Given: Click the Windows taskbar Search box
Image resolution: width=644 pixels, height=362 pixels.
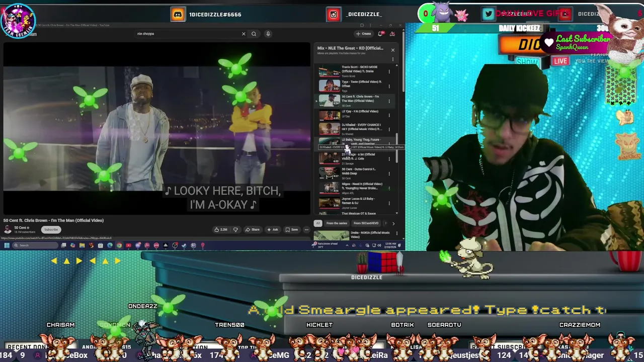Looking at the screenshot, I should point(35,245).
